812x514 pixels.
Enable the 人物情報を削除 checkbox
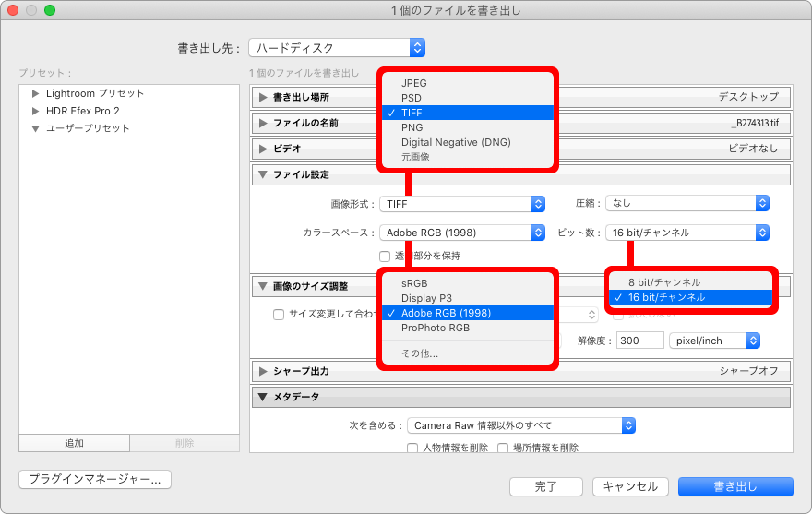click(412, 448)
